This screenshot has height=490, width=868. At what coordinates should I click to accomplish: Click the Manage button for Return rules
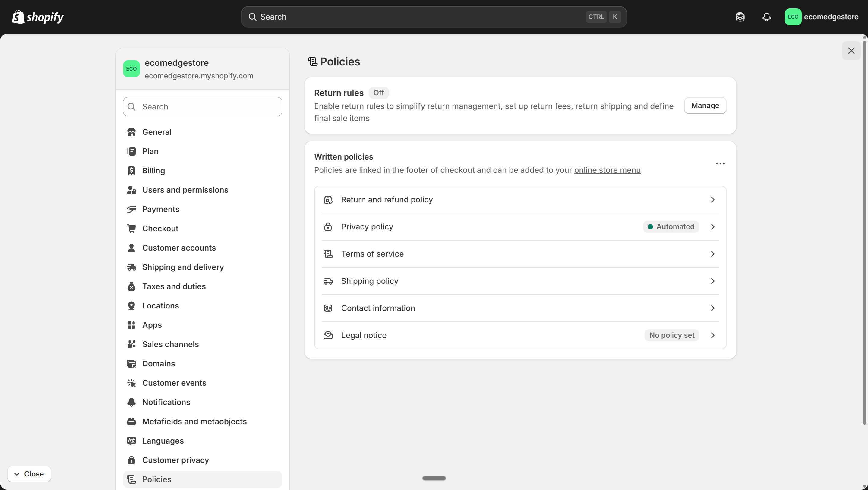pyautogui.click(x=705, y=106)
